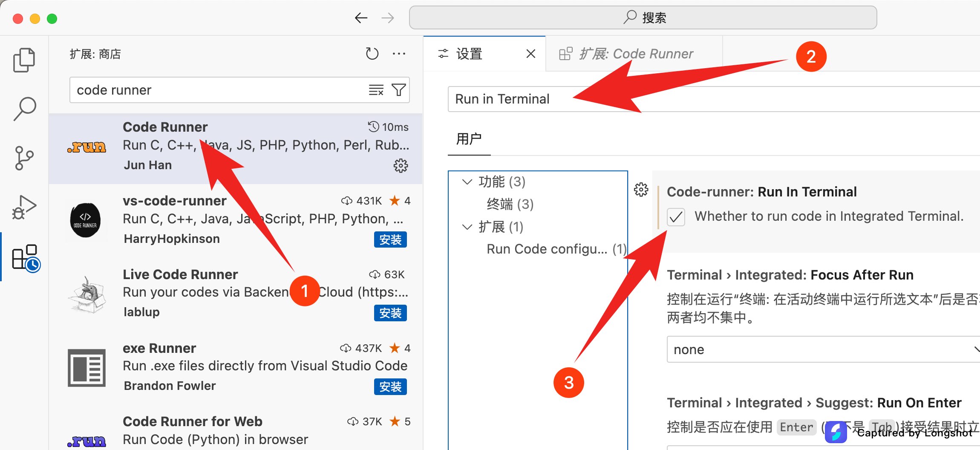980x450 pixels.
Task: Open the Search view in activity bar
Action: (24, 109)
